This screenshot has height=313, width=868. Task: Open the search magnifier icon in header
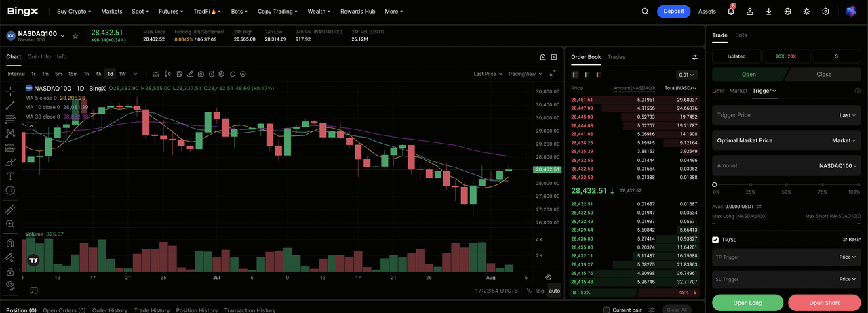645,12
